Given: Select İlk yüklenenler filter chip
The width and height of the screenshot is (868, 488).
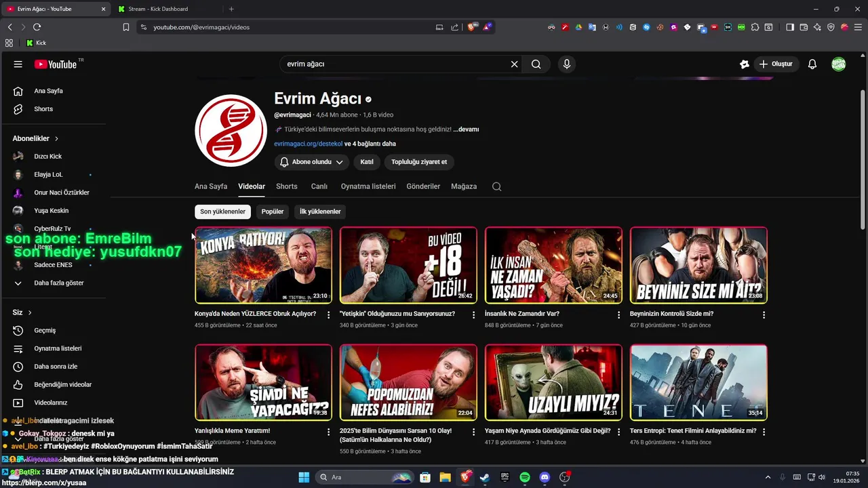Looking at the screenshot, I should click(320, 211).
